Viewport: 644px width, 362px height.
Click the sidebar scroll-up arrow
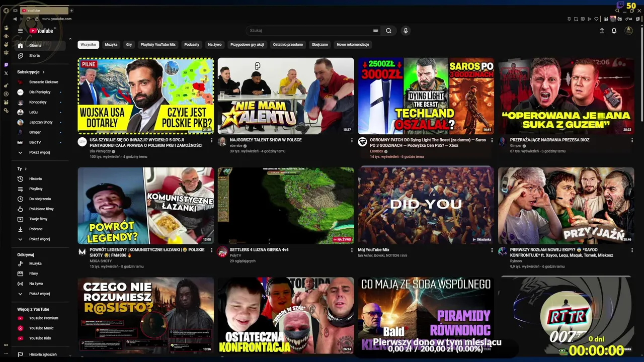click(x=70, y=39)
